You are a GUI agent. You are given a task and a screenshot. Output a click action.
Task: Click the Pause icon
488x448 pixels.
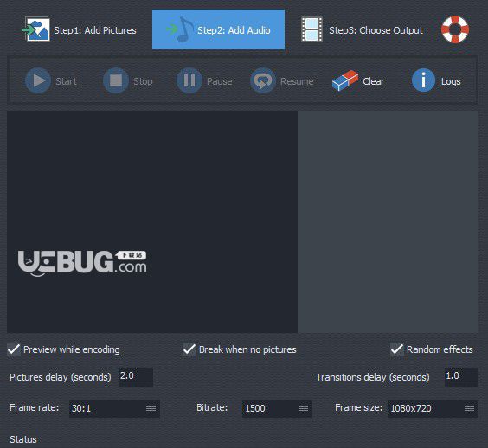pyautogui.click(x=189, y=80)
